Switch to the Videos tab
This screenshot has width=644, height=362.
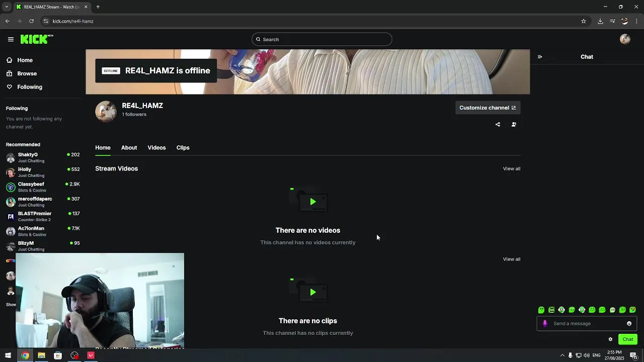pos(156,147)
